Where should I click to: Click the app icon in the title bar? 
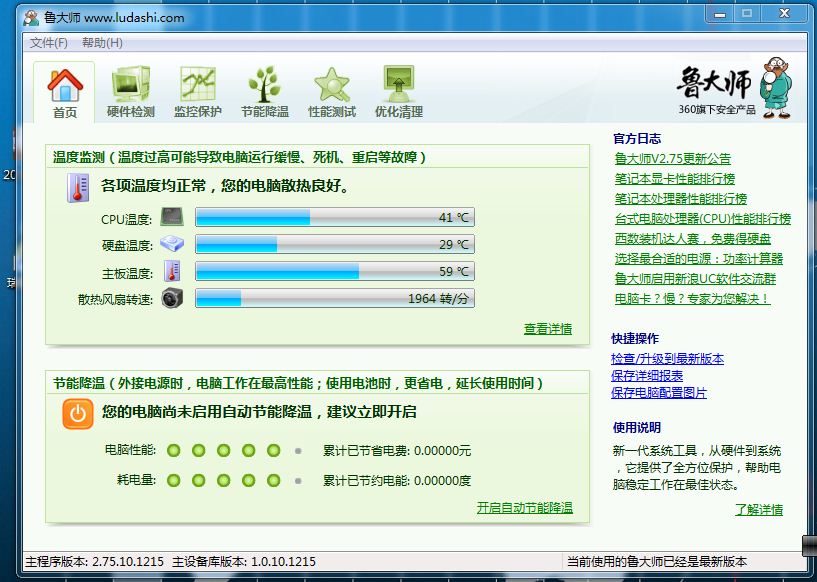pyautogui.click(x=31, y=18)
